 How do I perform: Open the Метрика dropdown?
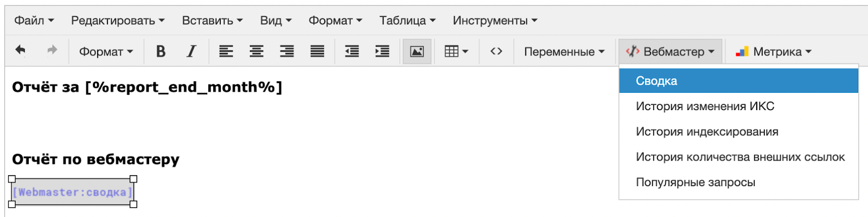773,52
